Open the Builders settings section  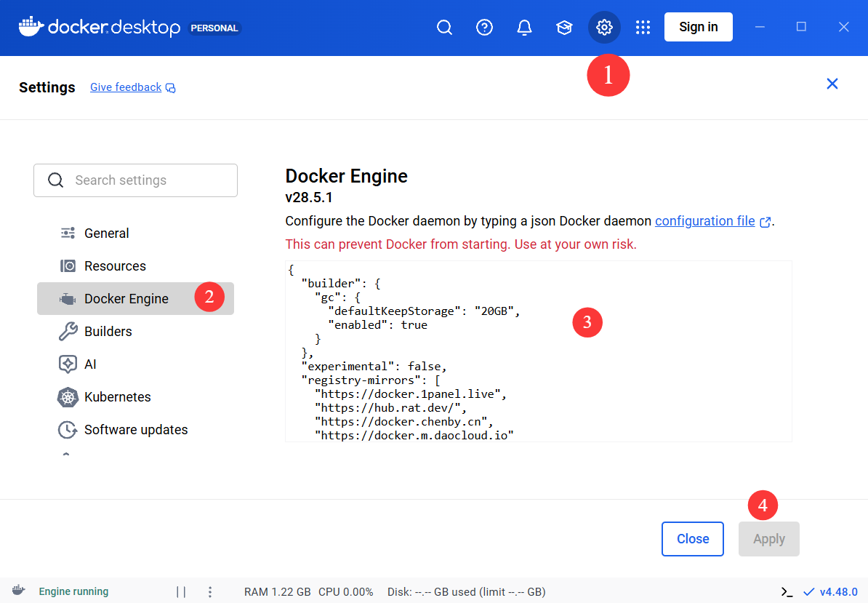136,331
